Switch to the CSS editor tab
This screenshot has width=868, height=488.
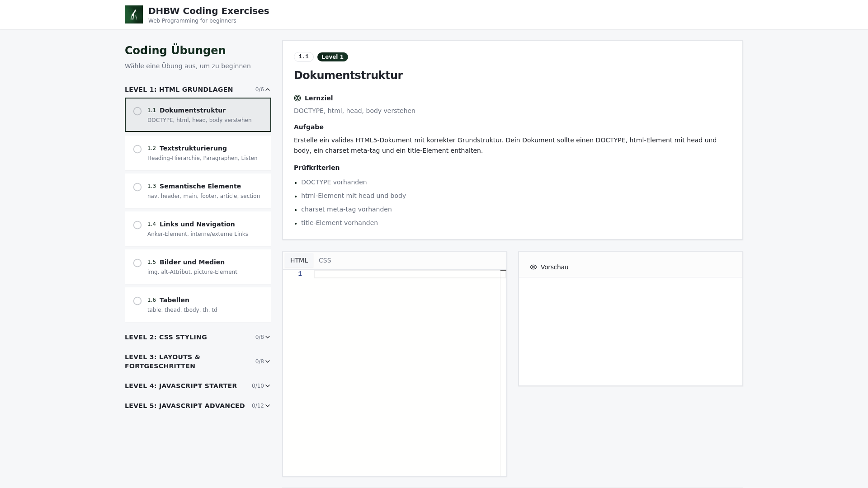[x=325, y=260]
